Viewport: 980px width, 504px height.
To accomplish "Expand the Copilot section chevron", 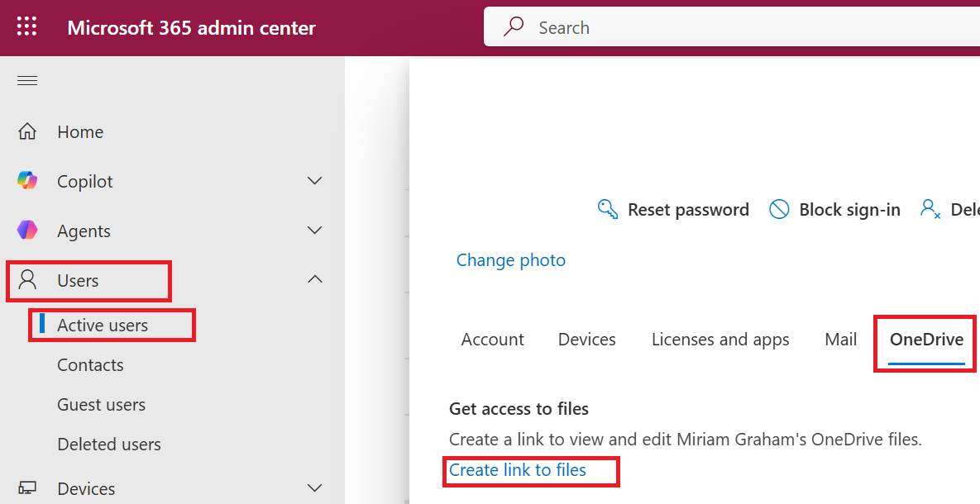I will pos(315,181).
